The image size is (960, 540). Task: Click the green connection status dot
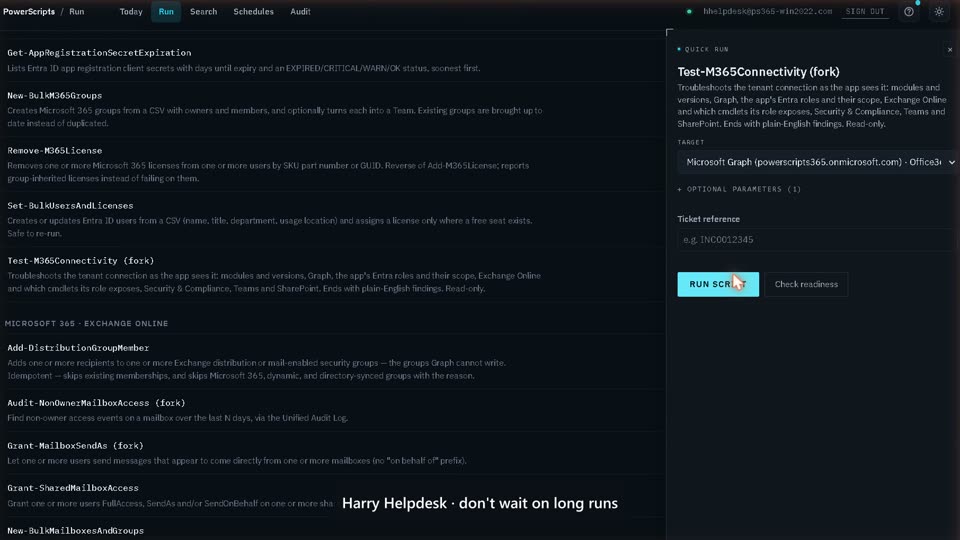(689, 12)
